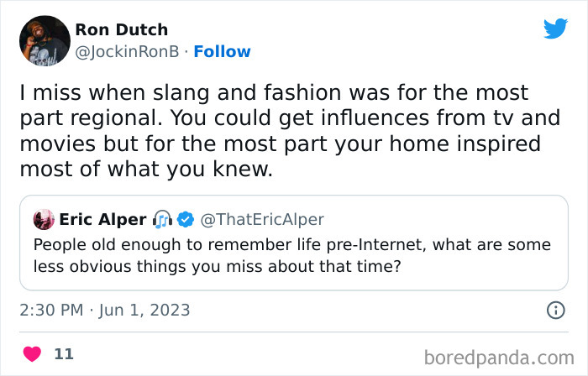Like the tweet with the heart icon
The width and height of the screenshot is (588, 376).
coord(32,354)
